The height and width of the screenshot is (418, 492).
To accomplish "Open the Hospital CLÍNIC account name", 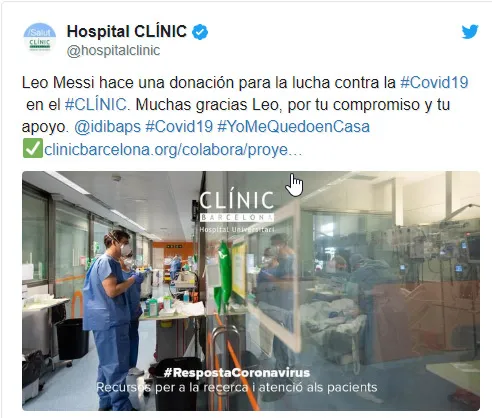I will pyautogui.click(x=127, y=32).
